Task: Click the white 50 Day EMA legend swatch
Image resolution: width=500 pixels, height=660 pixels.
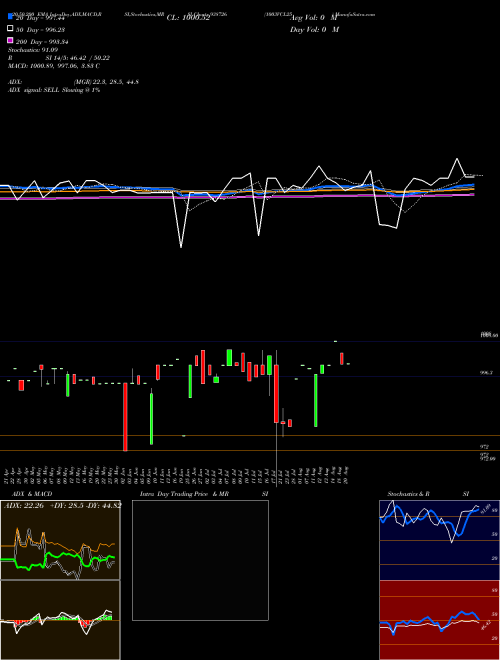Action: pos(10,29)
